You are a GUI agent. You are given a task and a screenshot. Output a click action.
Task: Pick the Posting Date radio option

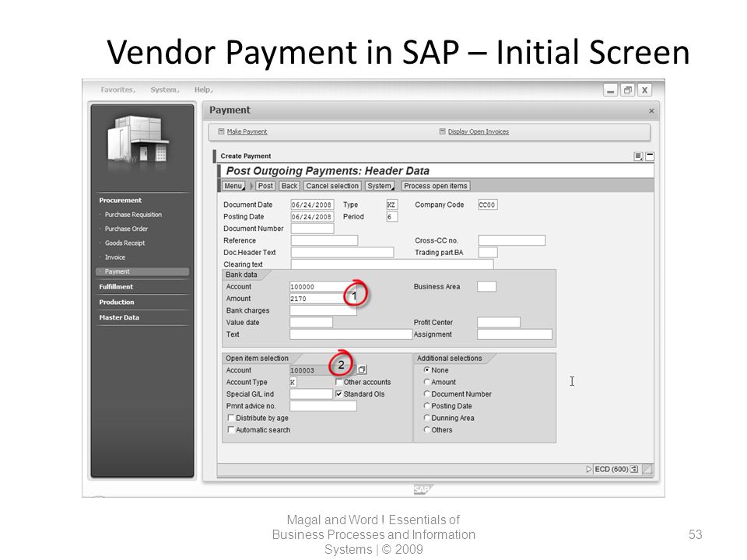[427, 405]
